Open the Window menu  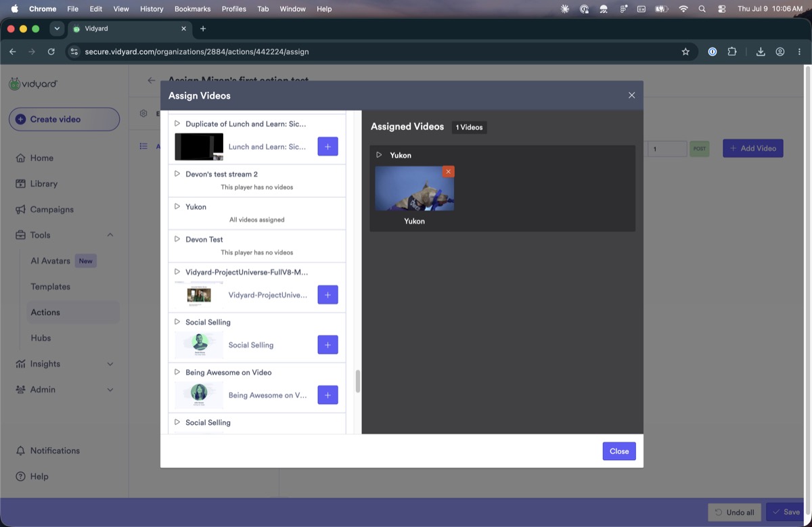point(292,9)
